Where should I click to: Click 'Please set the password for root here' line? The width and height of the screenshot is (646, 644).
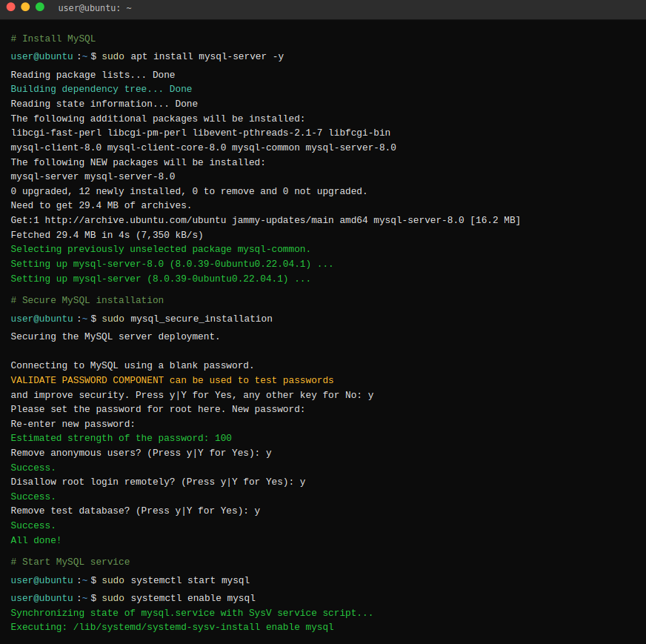(158, 409)
